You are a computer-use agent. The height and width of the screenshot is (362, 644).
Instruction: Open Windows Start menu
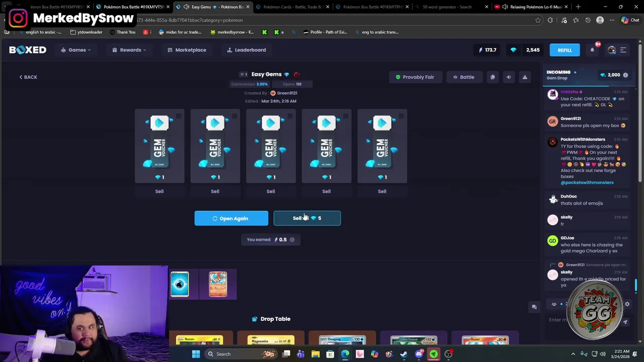[196, 354]
